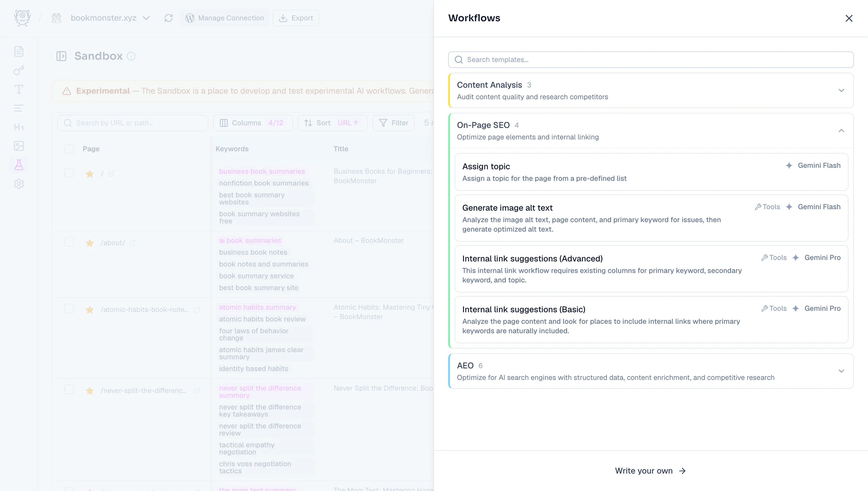Image resolution: width=868 pixels, height=491 pixels.
Task: Toggle the star on the / page row
Action: tap(90, 174)
